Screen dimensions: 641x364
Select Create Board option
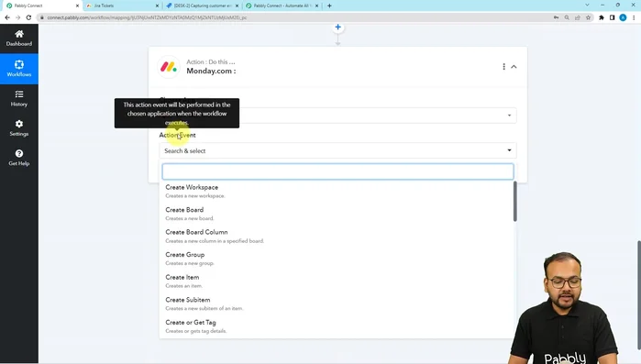pyautogui.click(x=337, y=214)
